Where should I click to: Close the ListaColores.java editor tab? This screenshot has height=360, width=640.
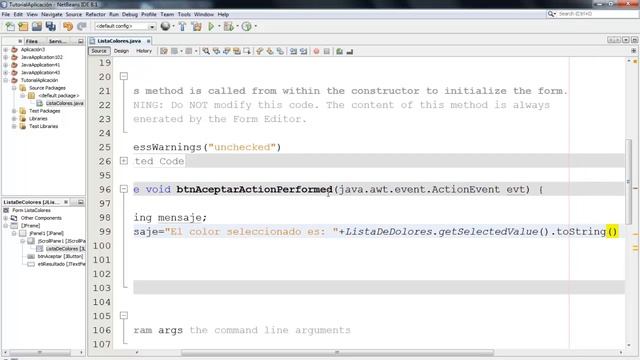click(149, 41)
